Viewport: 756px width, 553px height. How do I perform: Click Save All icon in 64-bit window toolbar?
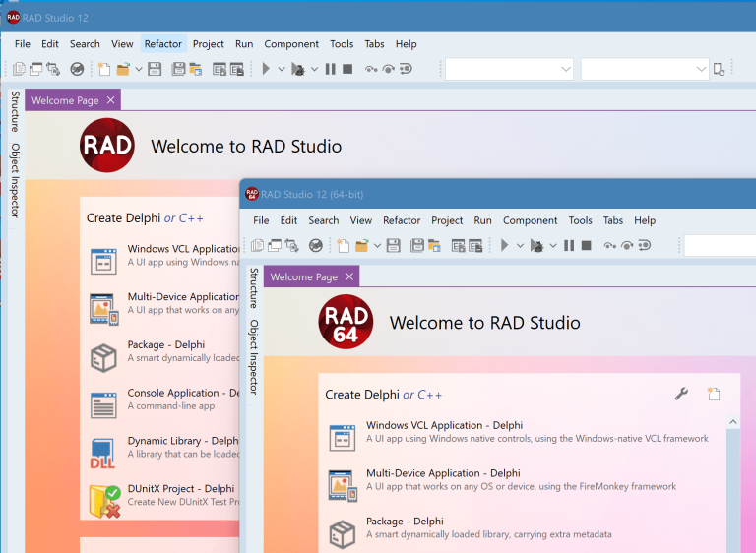coord(416,245)
